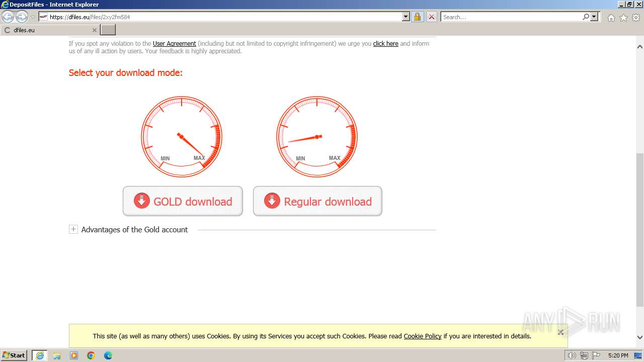The height and width of the screenshot is (362, 644).
Task: Open the Action Center flag icon
Action: coord(596,355)
